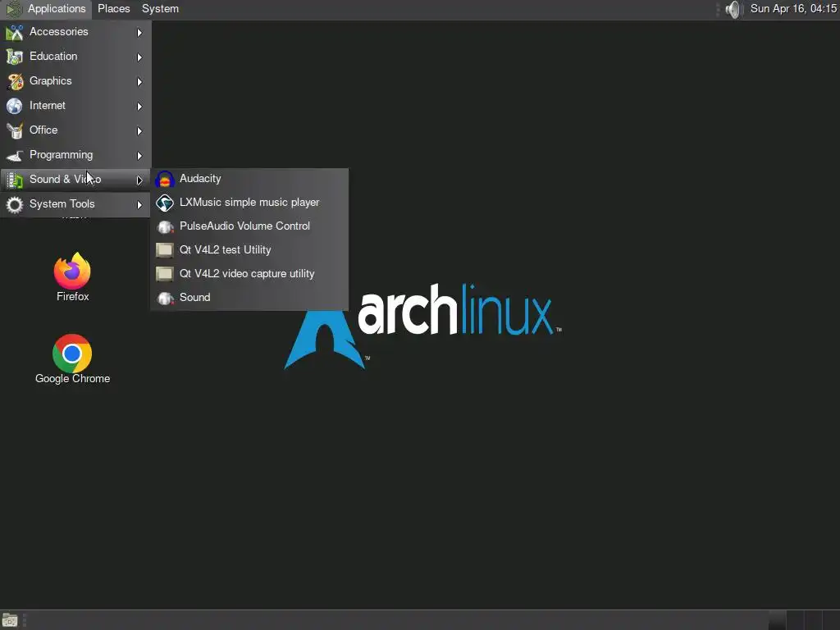This screenshot has height=630, width=840.
Task: Select the Accessories menu label
Action: [58, 32]
